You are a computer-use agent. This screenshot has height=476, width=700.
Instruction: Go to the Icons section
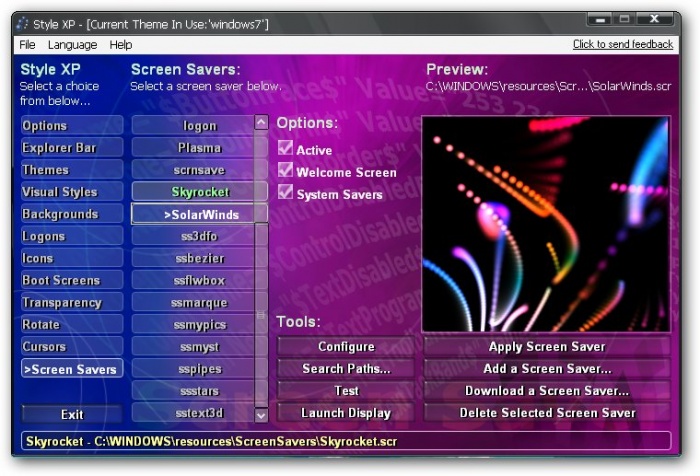72,258
